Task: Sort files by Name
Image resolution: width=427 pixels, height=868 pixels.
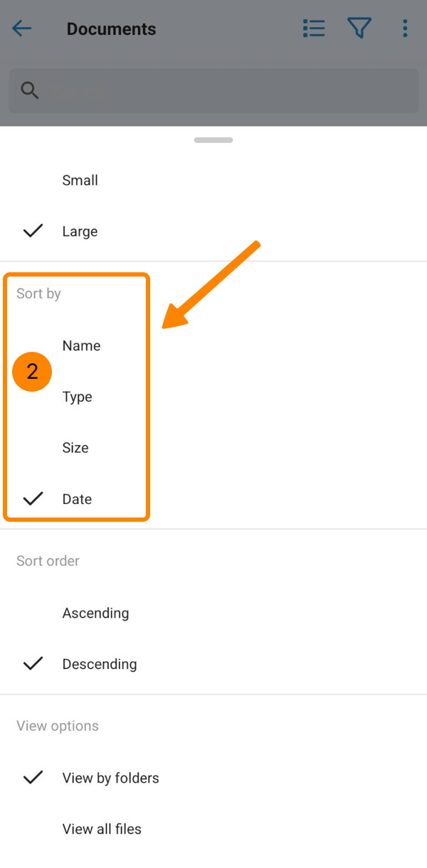Action: (x=81, y=346)
